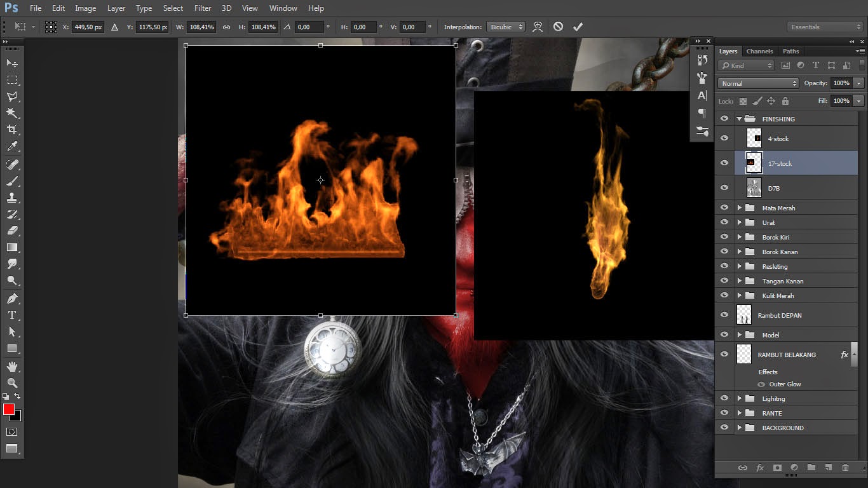The image size is (868, 488).
Task: Toggle Outer Glow effect visibility
Action: (x=761, y=384)
